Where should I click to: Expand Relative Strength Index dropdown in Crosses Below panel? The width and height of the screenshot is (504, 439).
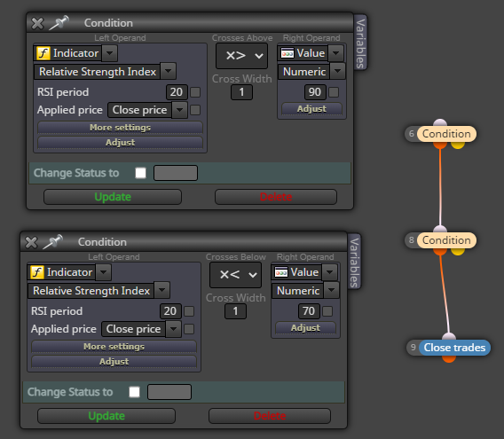(162, 291)
